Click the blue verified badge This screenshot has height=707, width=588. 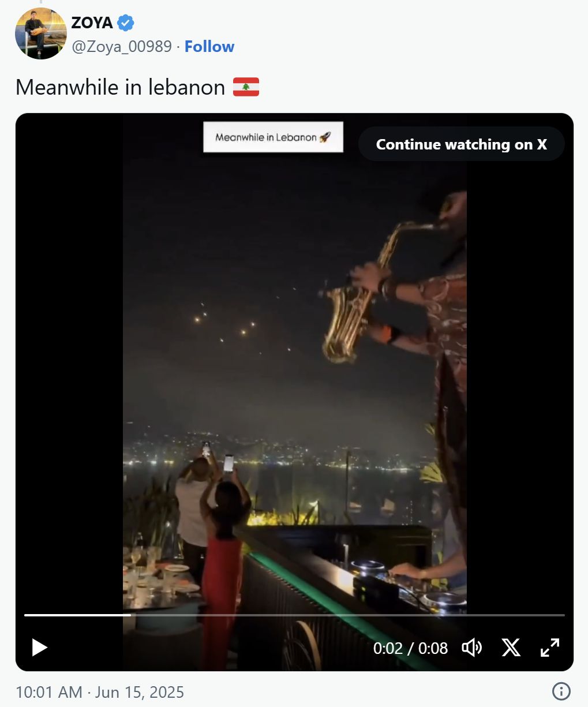click(x=126, y=23)
